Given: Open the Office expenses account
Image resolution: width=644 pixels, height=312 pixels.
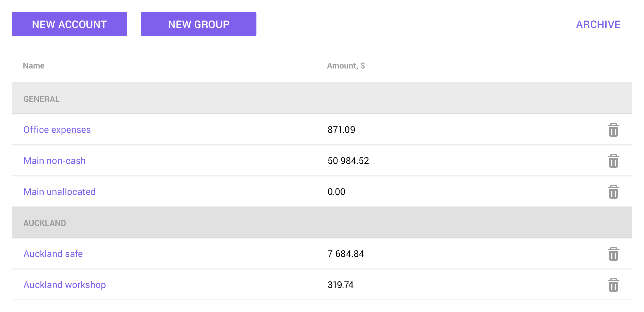Looking at the screenshot, I should click(57, 130).
